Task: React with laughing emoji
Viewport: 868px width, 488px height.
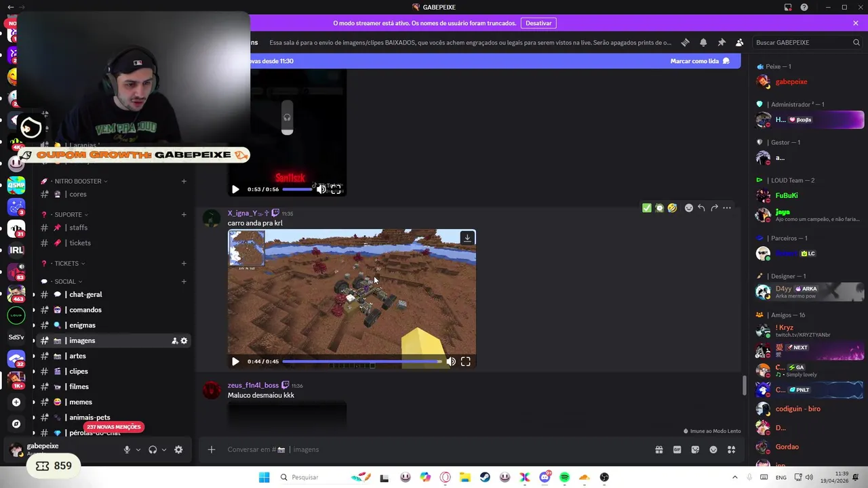Action: 672,208
